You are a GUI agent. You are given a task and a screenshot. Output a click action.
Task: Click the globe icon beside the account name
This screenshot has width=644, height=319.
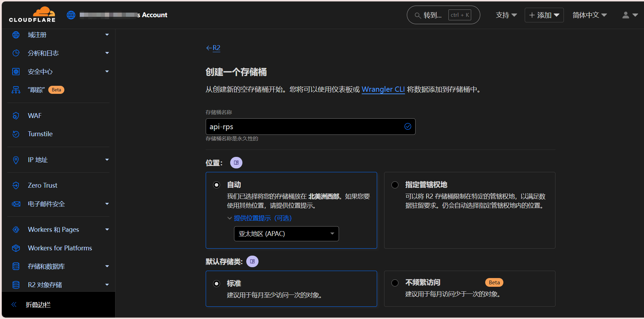coord(71,15)
